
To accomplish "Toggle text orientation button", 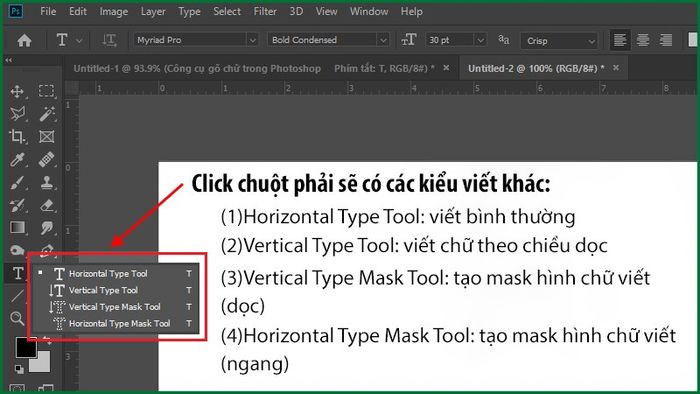I will (x=109, y=40).
